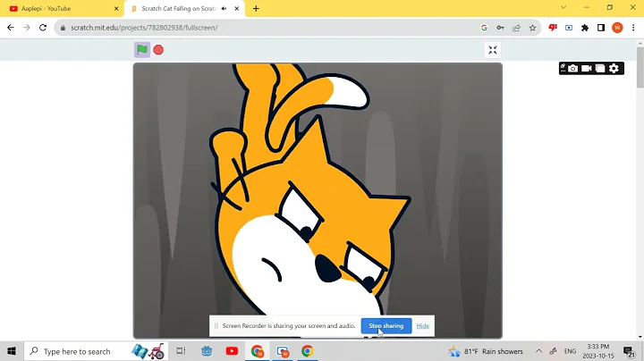Open a new browser tab

click(256, 9)
